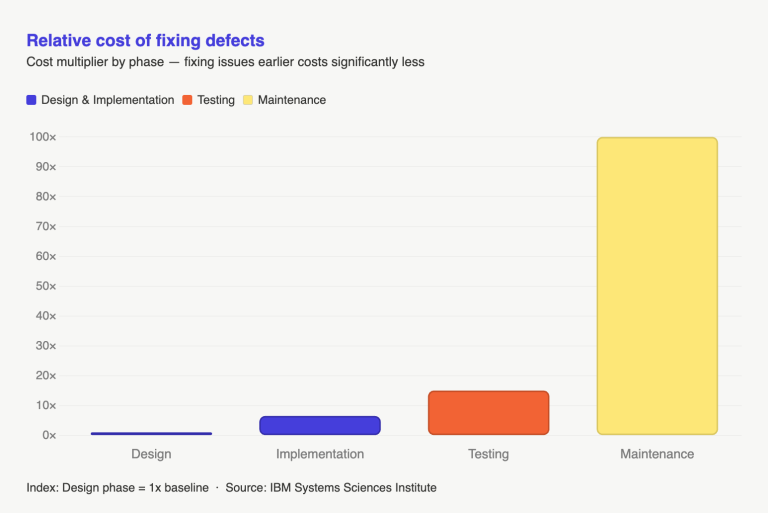Click the yellow Maintenance legend swatch
This screenshot has height=513, width=768.
tap(248, 100)
